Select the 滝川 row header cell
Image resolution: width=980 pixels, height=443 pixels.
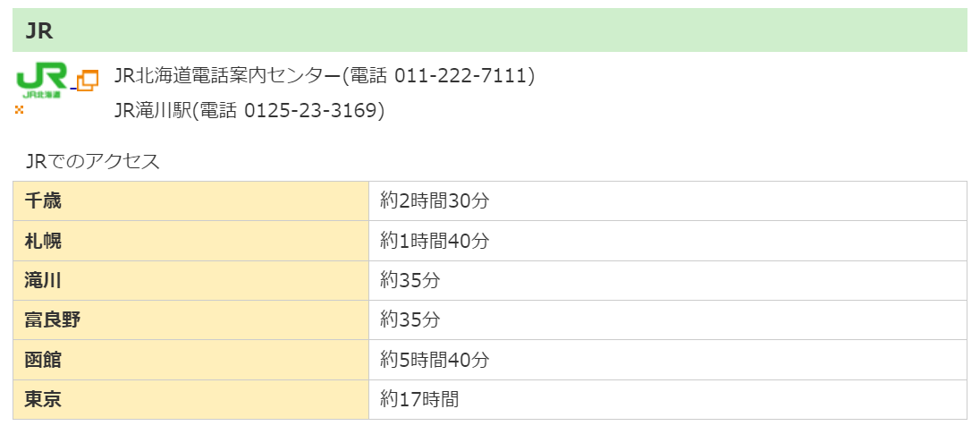tap(190, 280)
